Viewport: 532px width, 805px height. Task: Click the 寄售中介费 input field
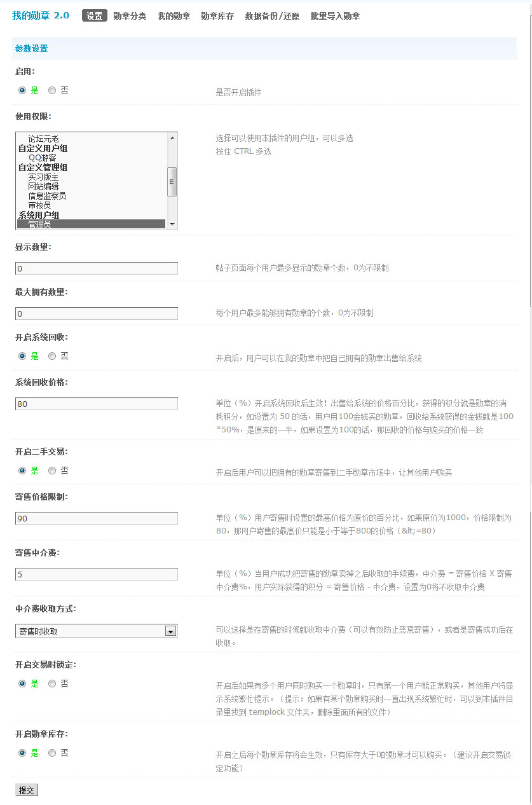click(x=97, y=574)
